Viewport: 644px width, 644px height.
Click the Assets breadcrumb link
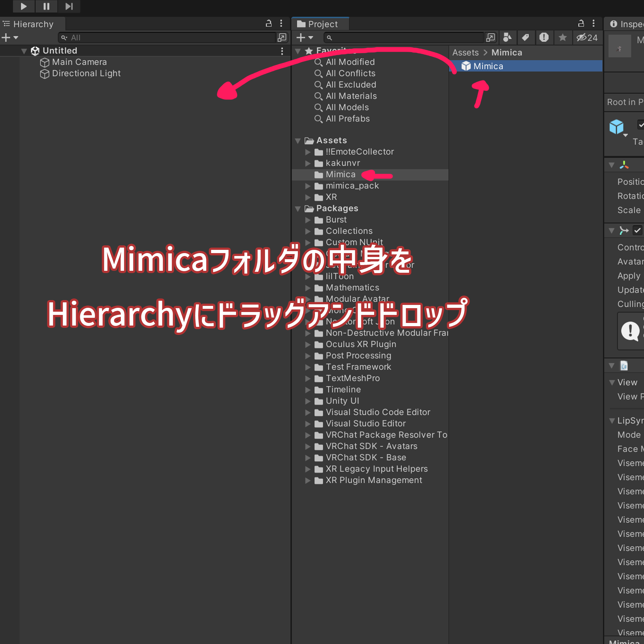tap(465, 52)
